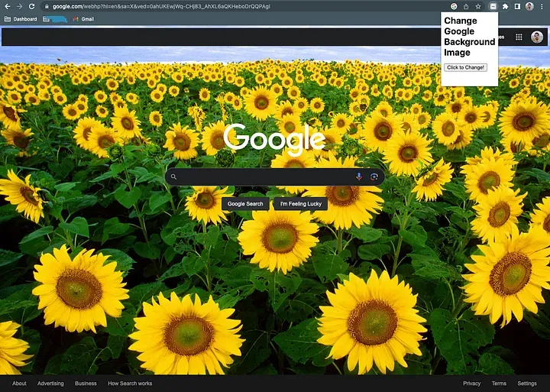Open the Terms footer link
This screenshot has width=550, height=392.
[499, 384]
